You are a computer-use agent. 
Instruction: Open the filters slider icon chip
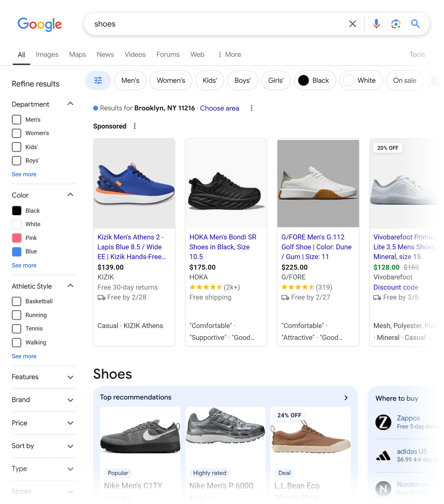[98, 80]
